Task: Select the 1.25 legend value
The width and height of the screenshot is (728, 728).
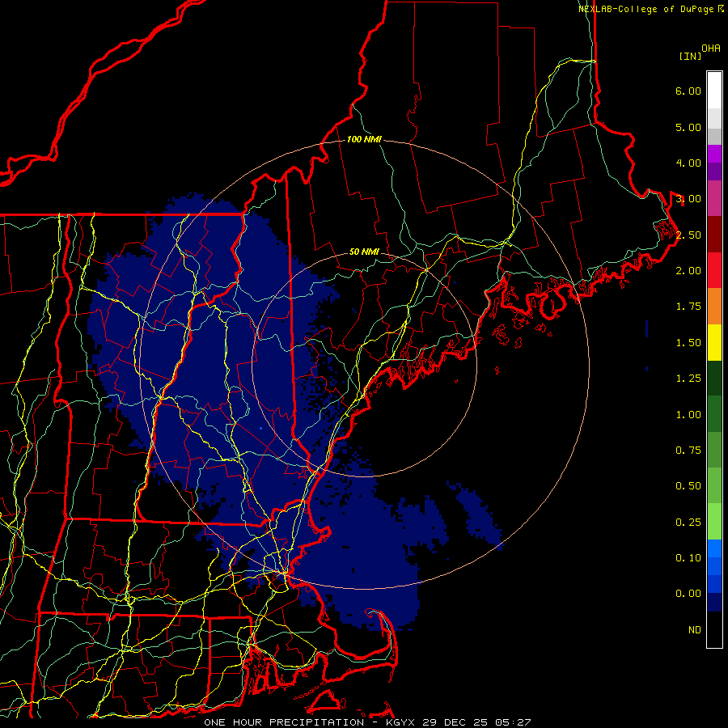Action: (688, 379)
